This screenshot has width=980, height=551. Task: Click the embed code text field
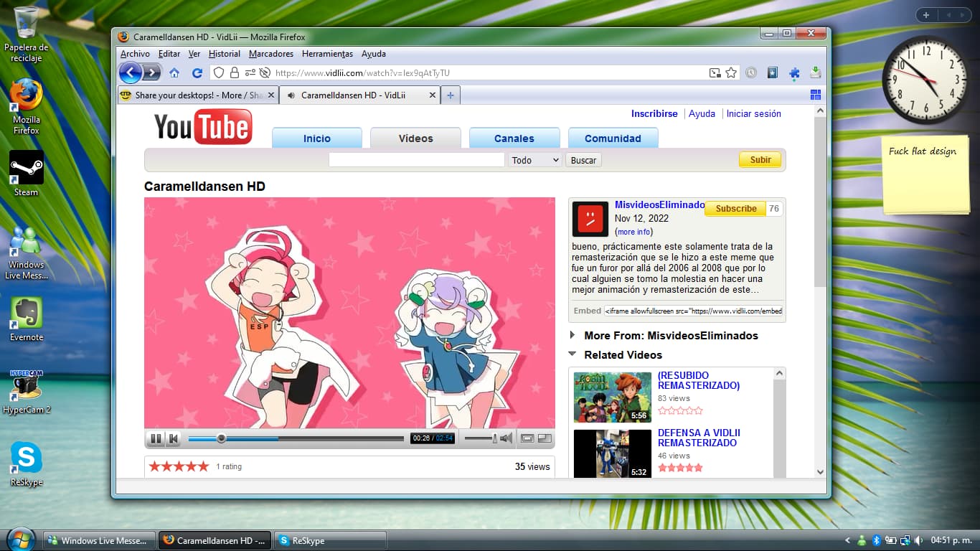694,311
